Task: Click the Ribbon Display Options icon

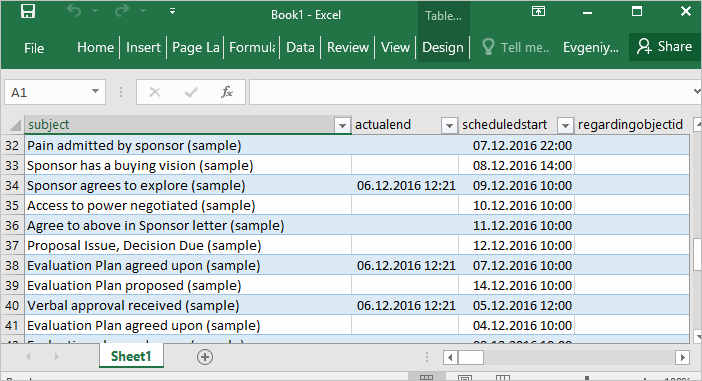Action: click(538, 11)
